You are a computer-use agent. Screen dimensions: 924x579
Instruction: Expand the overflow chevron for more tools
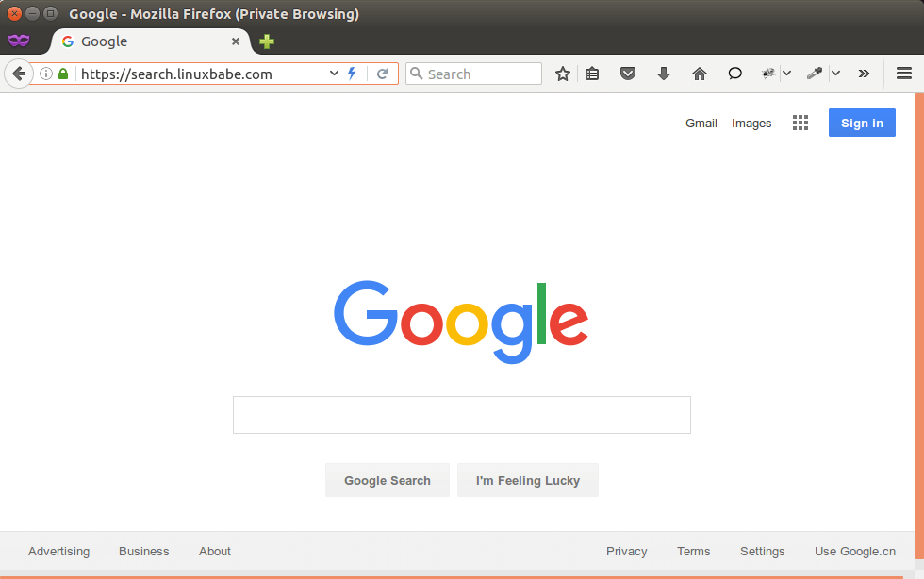coord(864,74)
